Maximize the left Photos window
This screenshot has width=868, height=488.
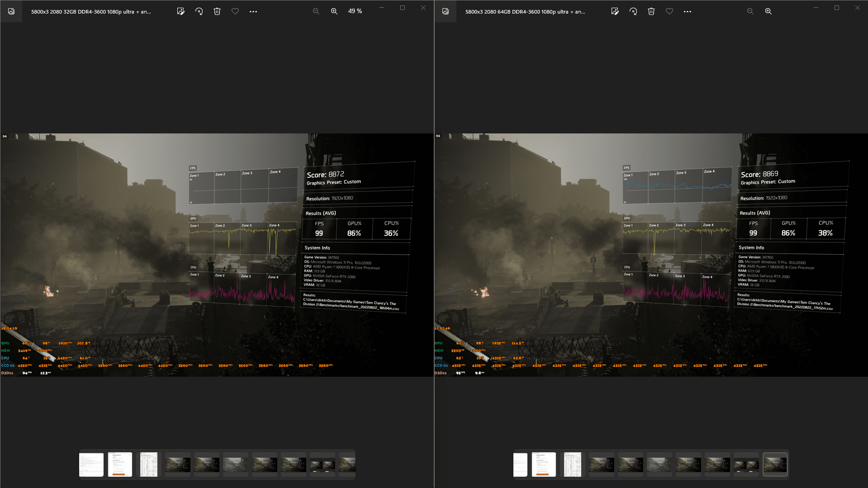403,8
